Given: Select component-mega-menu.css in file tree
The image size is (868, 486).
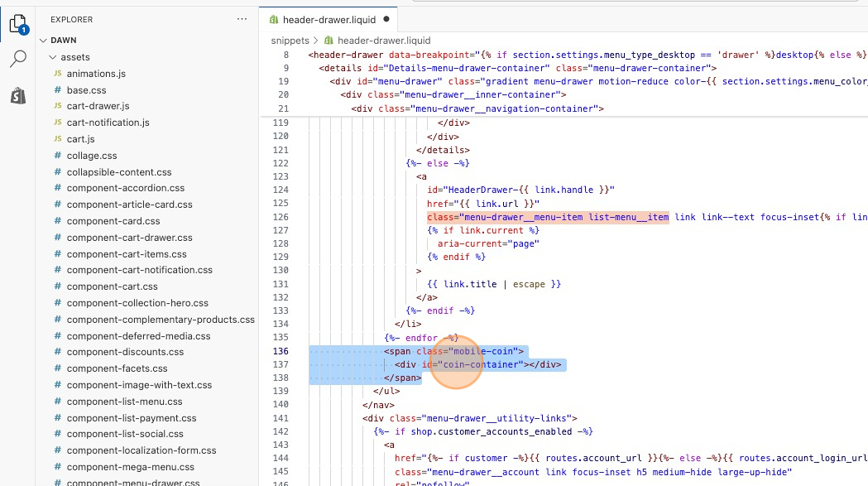Looking at the screenshot, I should coord(124,467).
